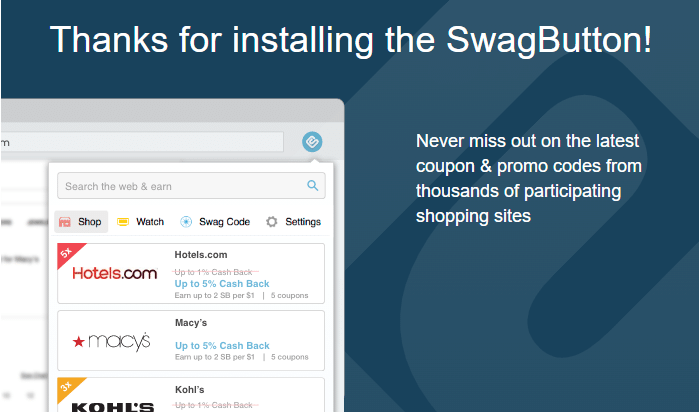
Task: Click Macy's Earn up to 2 SB text
Action: click(x=214, y=357)
